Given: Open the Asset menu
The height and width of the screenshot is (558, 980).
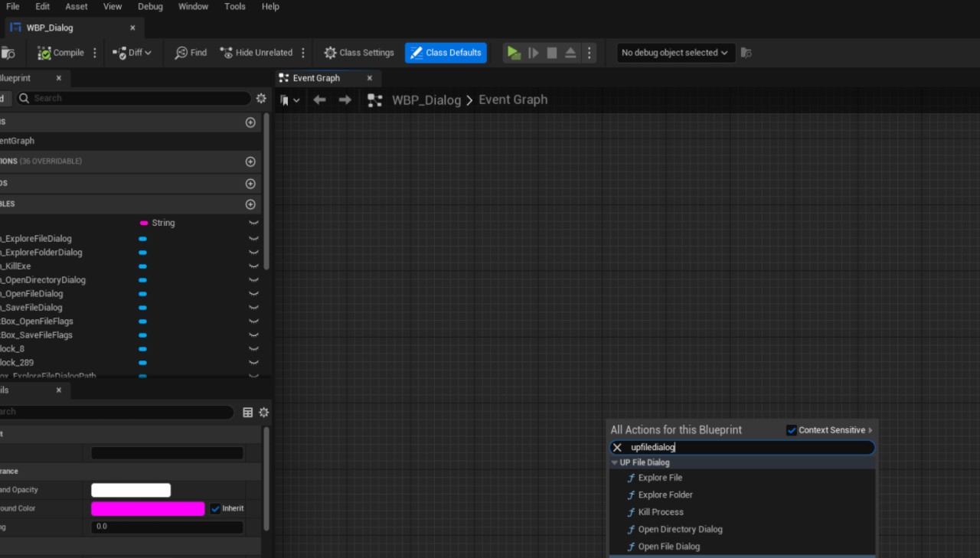Looking at the screenshot, I should [77, 6].
